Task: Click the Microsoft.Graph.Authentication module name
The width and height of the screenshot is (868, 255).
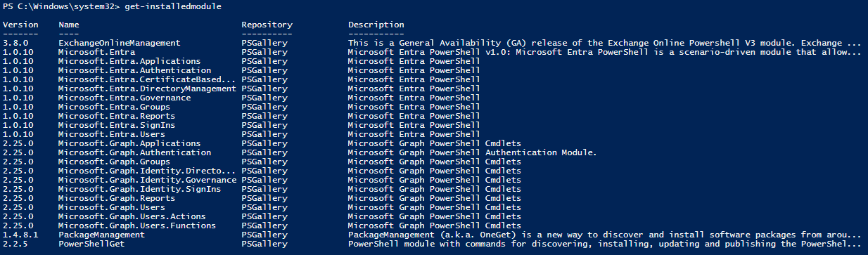Action: click(x=134, y=152)
